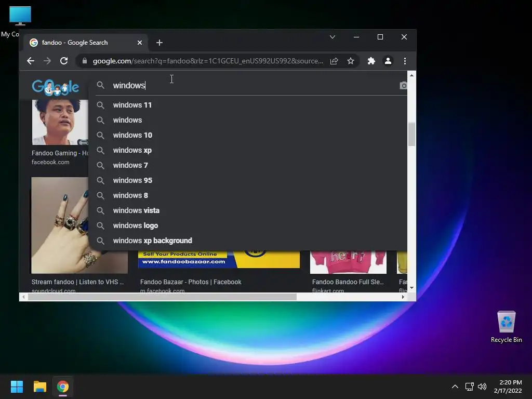Image resolution: width=532 pixels, height=399 pixels.
Task: Click the vertical scrollbar down arrow
Action: [x=411, y=288]
